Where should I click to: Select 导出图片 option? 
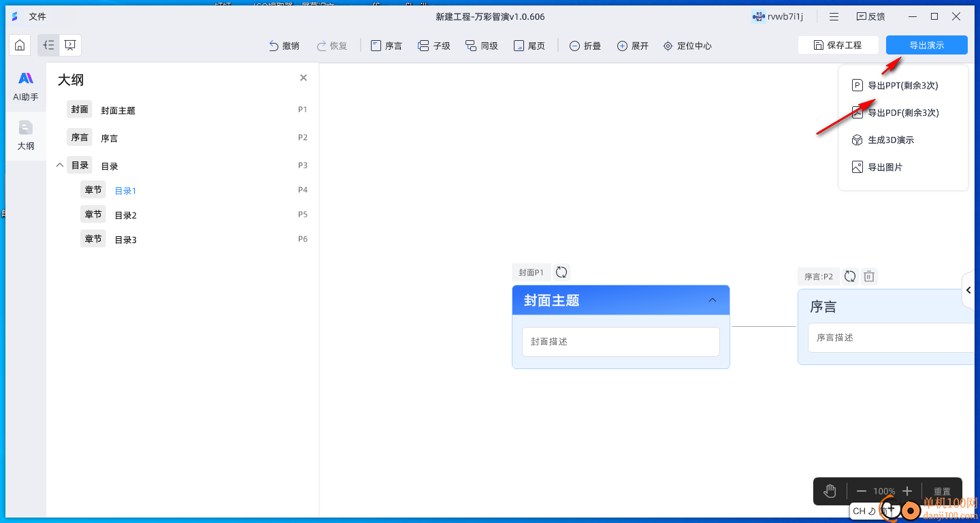coord(877,168)
